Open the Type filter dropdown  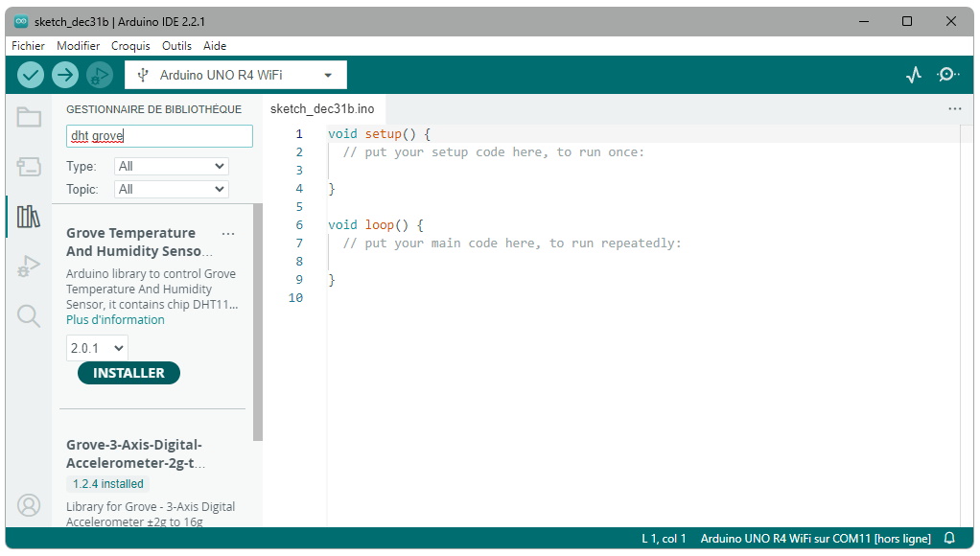[x=171, y=166]
